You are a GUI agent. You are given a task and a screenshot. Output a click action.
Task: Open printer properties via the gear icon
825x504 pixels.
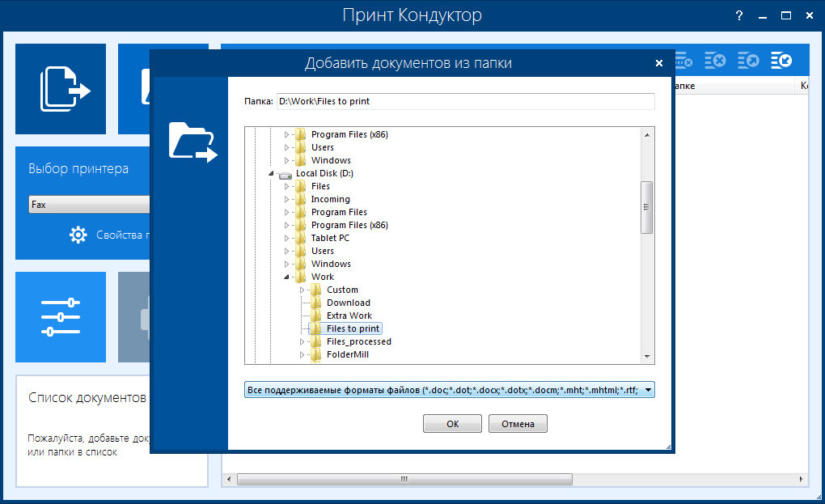coord(78,235)
